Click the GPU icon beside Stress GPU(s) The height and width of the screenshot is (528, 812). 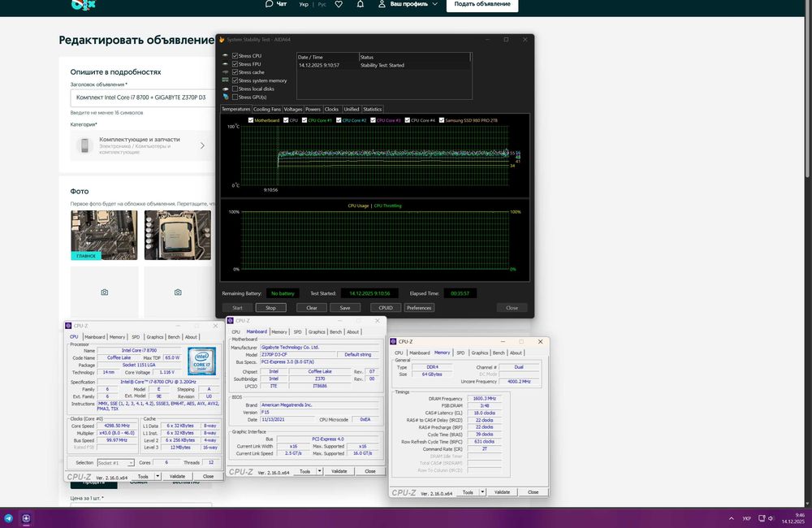tap(225, 97)
